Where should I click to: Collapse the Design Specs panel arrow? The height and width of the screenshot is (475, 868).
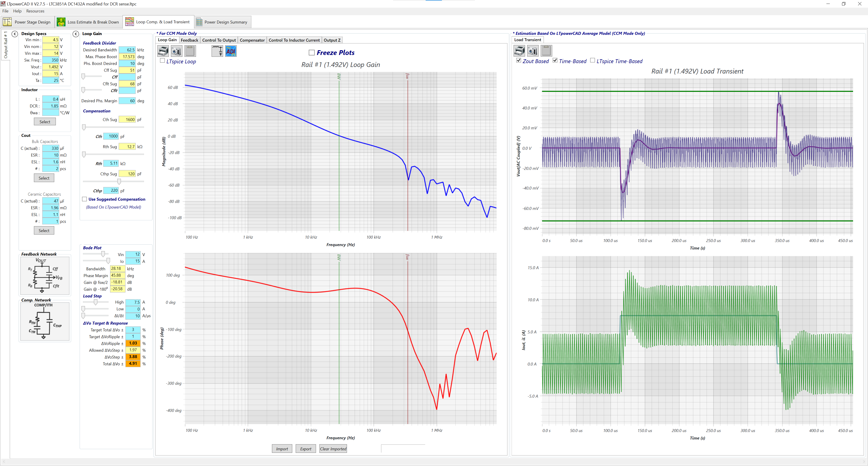[15, 34]
